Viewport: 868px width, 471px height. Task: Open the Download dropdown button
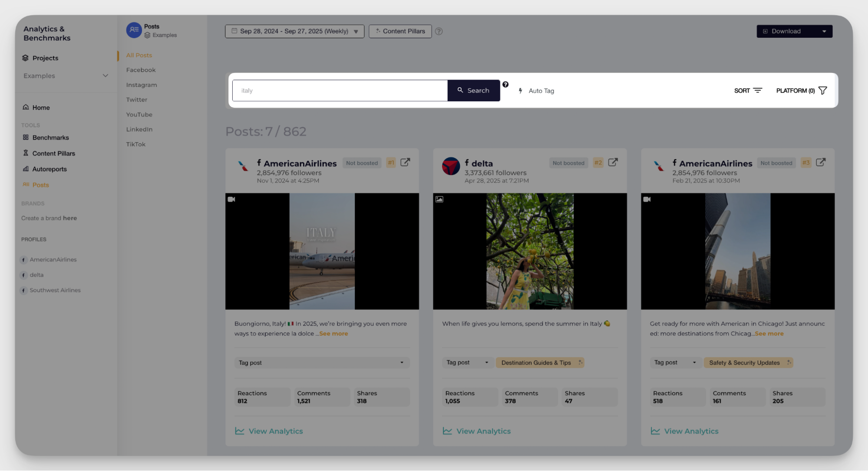794,31
